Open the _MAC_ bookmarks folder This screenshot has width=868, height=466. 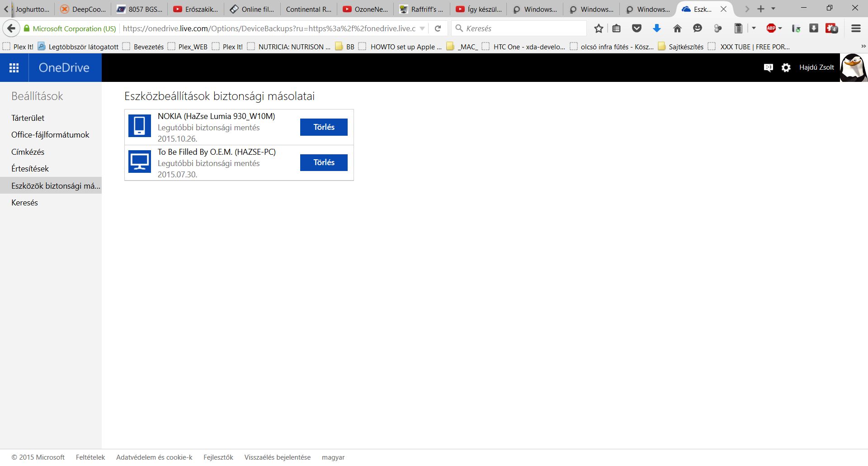click(x=462, y=47)
